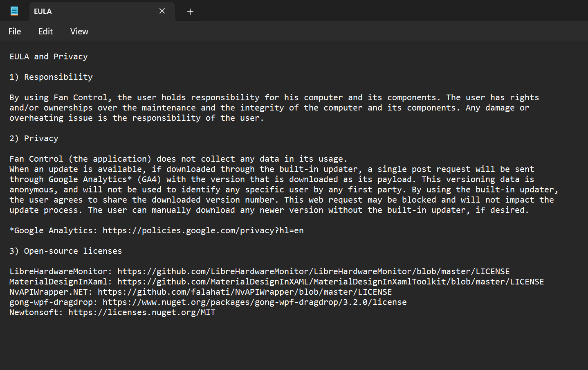
Task: Open the File menu
Action: (15, 32)
